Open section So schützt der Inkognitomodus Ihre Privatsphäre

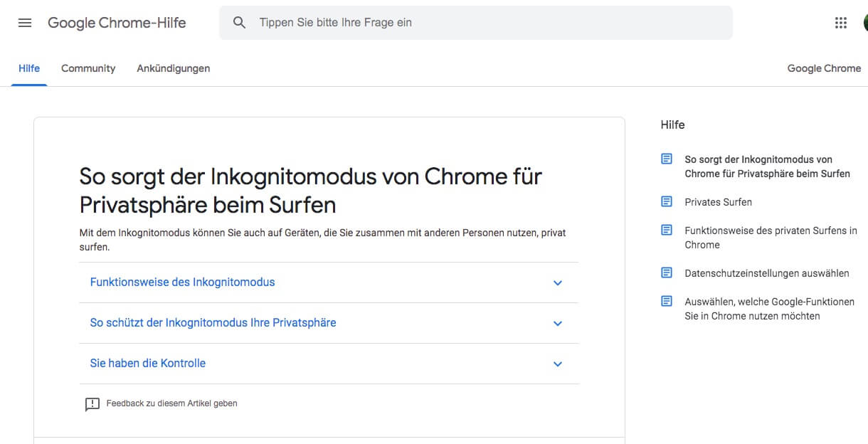[x=329, y=323]
